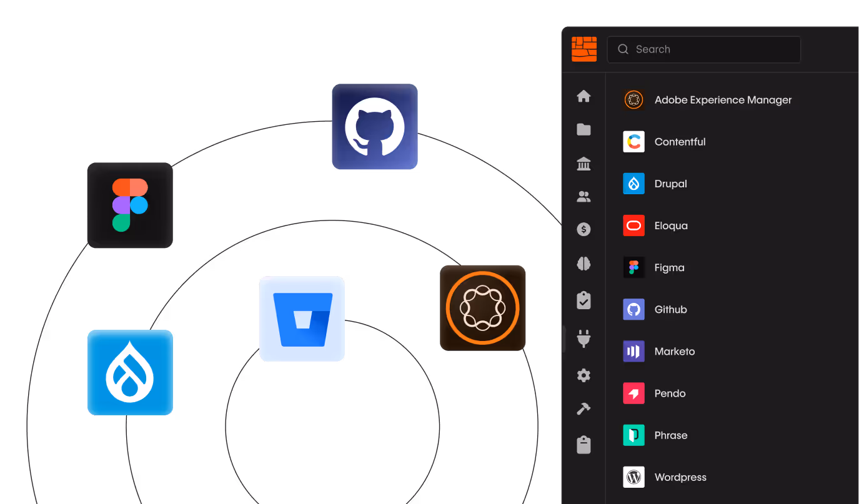The image size is (859, 504).
Task: Open the hammer sidebar icon
Action: [583, 408]
